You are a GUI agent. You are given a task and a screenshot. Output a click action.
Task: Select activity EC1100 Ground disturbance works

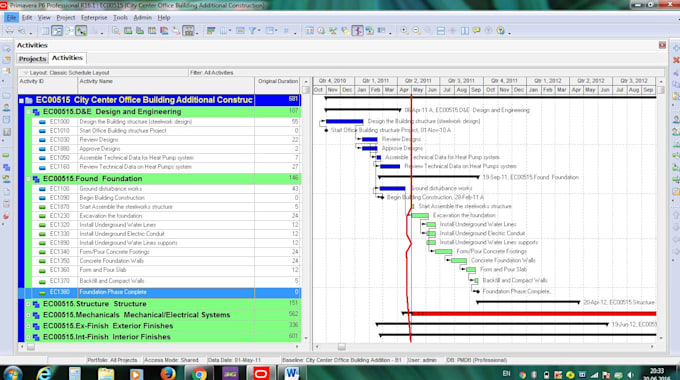tap(167, 189)
